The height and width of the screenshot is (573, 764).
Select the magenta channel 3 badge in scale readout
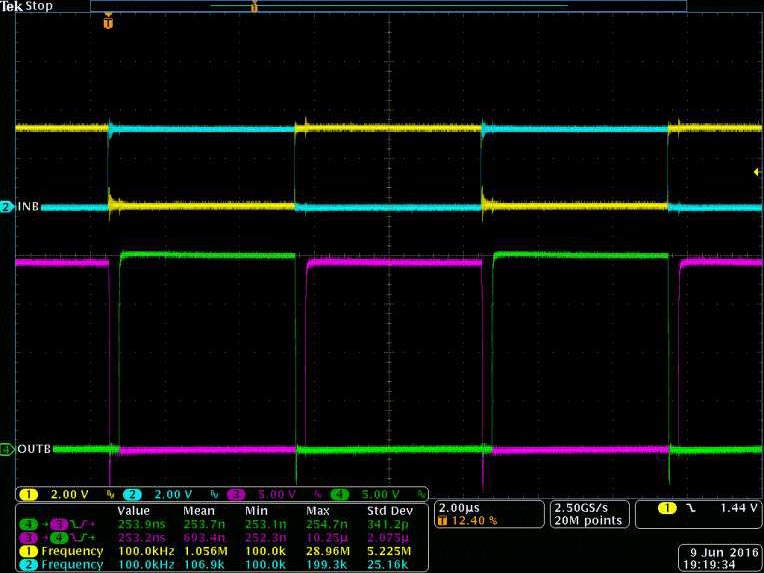[x=236, y=495]
